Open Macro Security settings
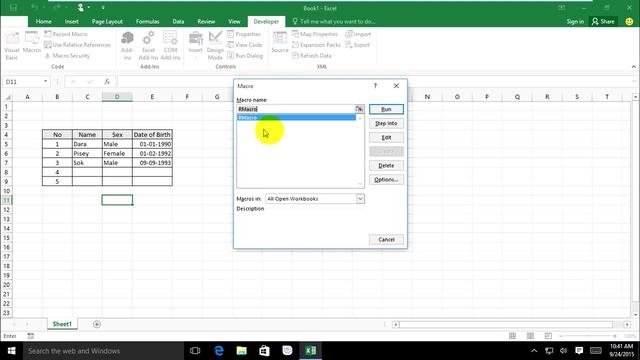Viewport: 640px width, 360px height. click(x=67, y=56)
